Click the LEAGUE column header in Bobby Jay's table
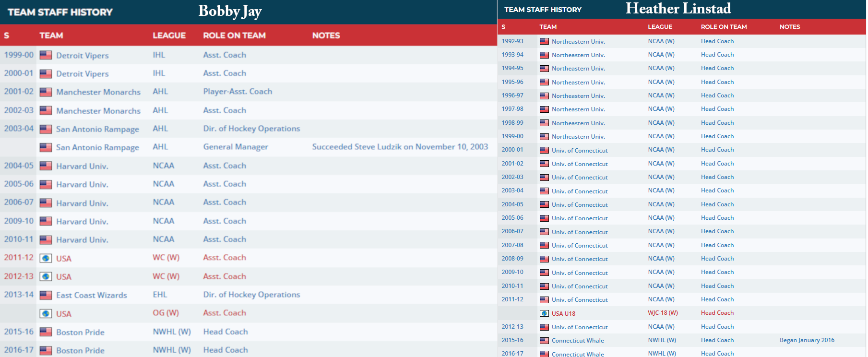 (169, 36)
